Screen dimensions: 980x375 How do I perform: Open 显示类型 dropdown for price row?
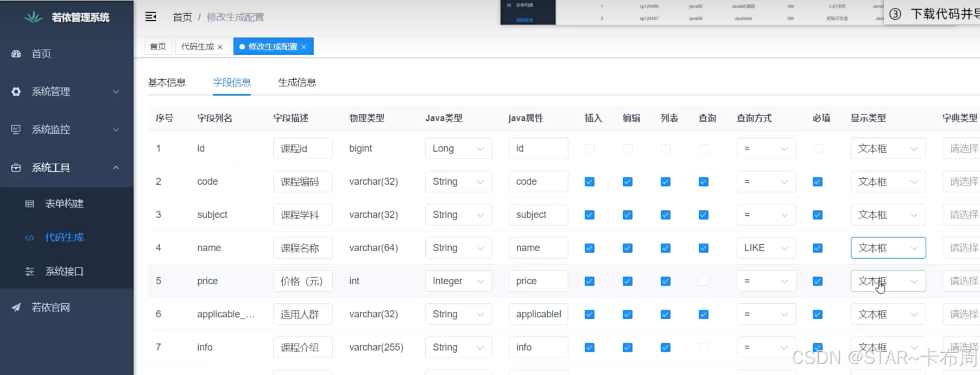(x=888, y=281)
